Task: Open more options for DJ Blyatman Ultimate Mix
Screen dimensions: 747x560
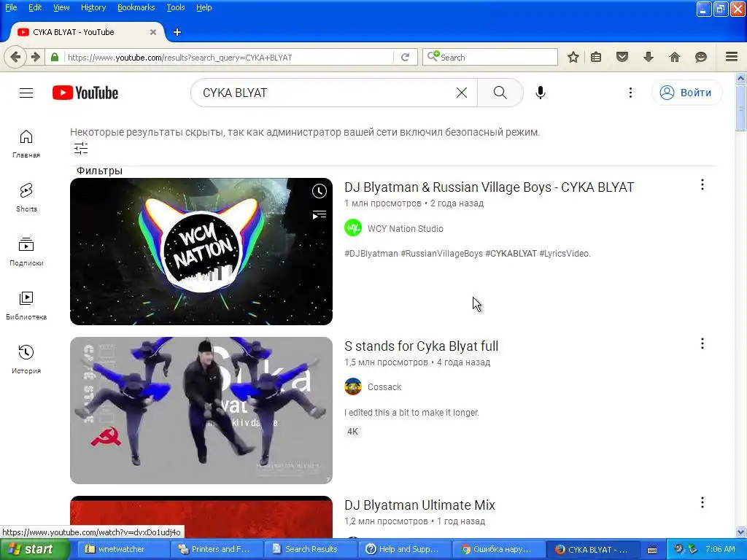Action: coord(703,503)
